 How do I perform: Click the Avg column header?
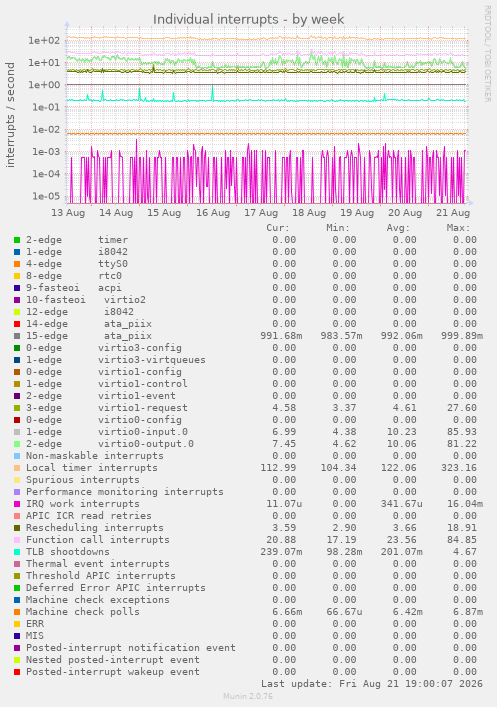[x=398, y=228]
